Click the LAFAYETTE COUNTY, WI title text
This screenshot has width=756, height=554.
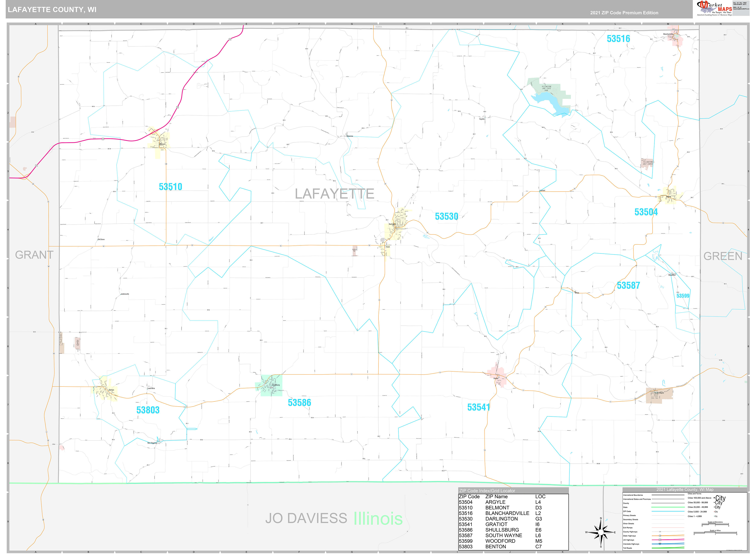(x=52, y=10)
